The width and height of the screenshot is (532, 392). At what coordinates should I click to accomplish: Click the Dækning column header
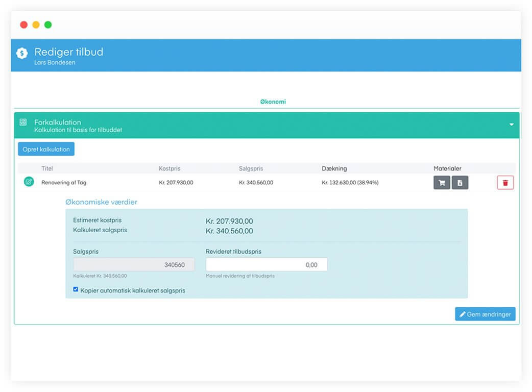(334, 168)
